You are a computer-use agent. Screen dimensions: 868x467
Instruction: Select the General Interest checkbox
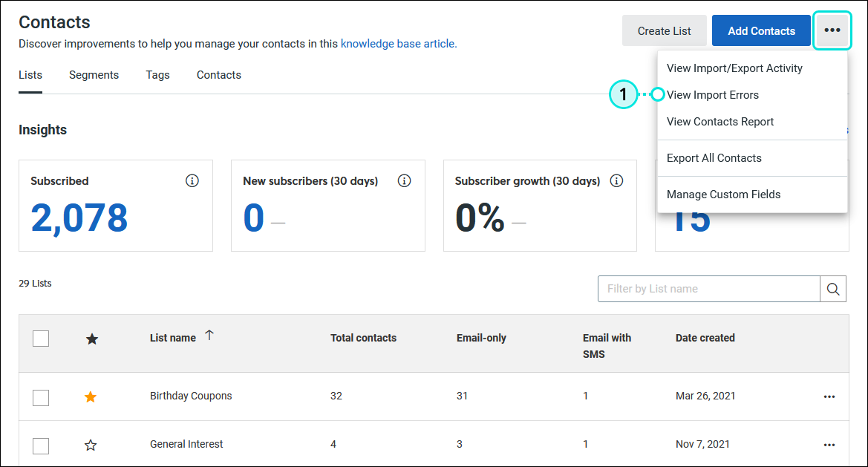click(41, 445)
